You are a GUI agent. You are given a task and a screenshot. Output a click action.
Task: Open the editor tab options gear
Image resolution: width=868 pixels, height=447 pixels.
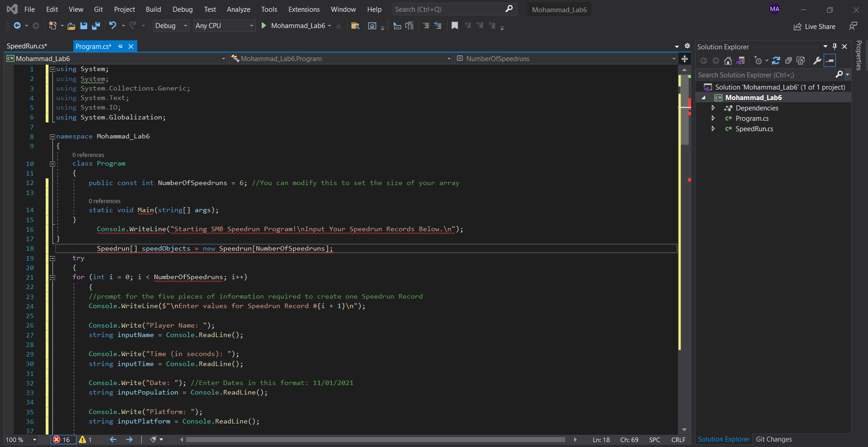(687, 46)
